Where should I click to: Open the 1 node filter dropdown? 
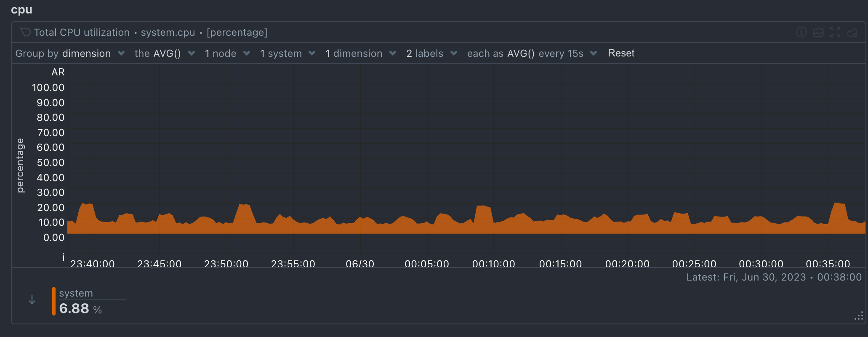tap(227, 53)
